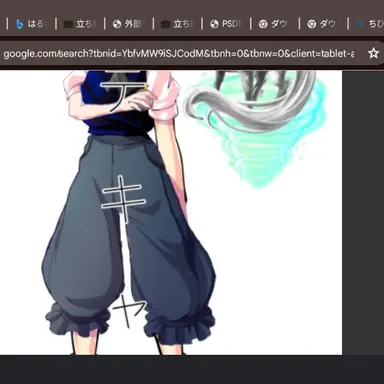The height and width of the screenshot is (384, 384).
Task: Click the character illustration image preview
Action: (171, 213)
